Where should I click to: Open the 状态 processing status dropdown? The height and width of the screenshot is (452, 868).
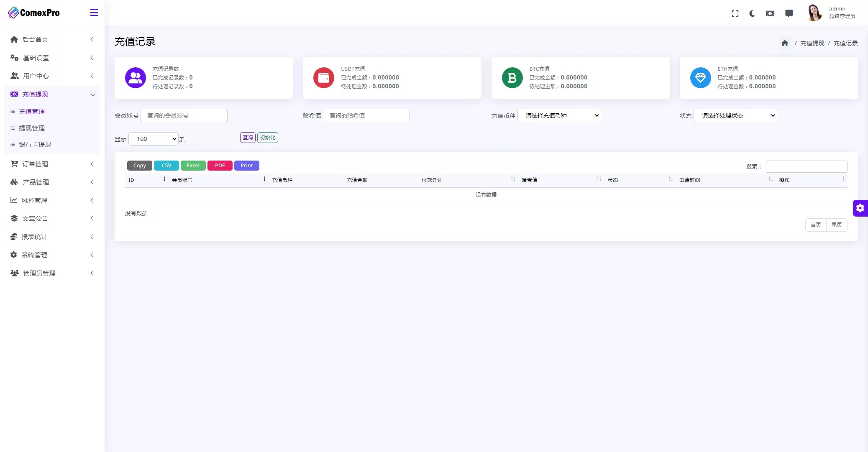coord(735,115)
